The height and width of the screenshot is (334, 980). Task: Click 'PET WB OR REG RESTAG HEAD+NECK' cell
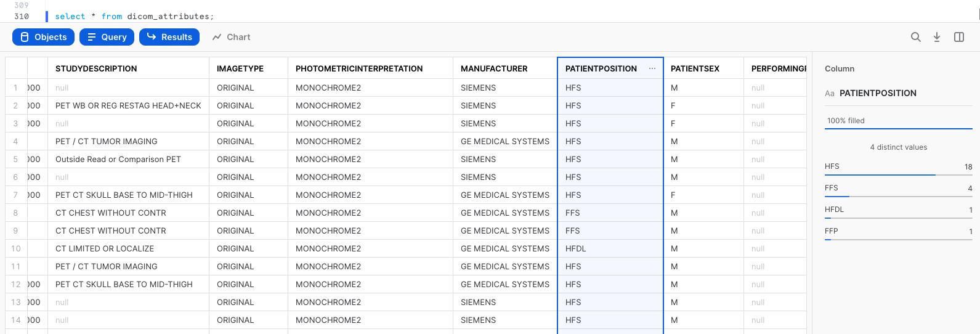tap(128, 105)
